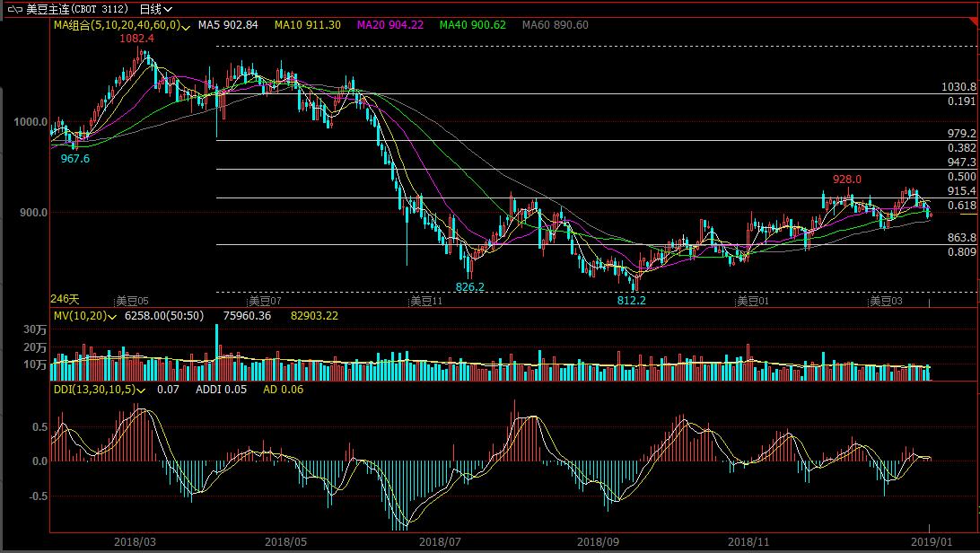The image size is (980, 553).
Task: Click the 928.0 peak price marker
Action: pos(846,180)
